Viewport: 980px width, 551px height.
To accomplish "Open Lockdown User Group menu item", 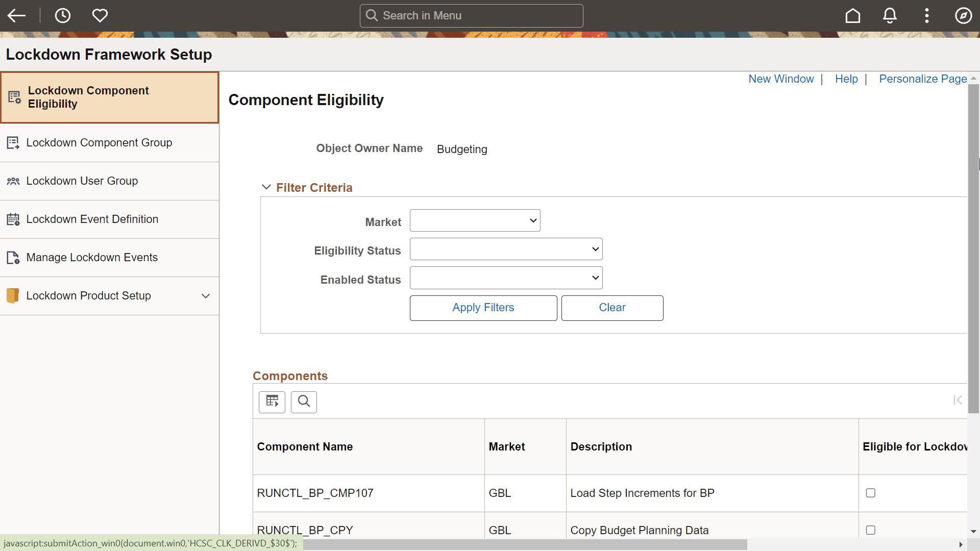I will [110, 181].
